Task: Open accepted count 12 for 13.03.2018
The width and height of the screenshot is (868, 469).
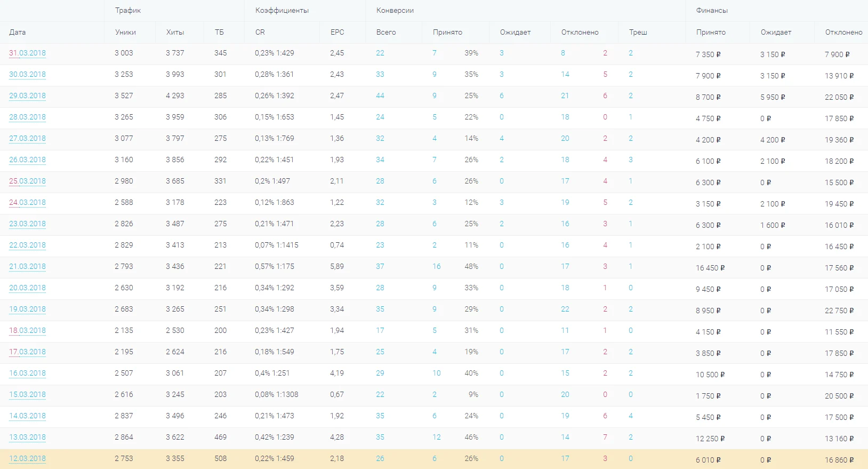Action: [x=437, y=438]
